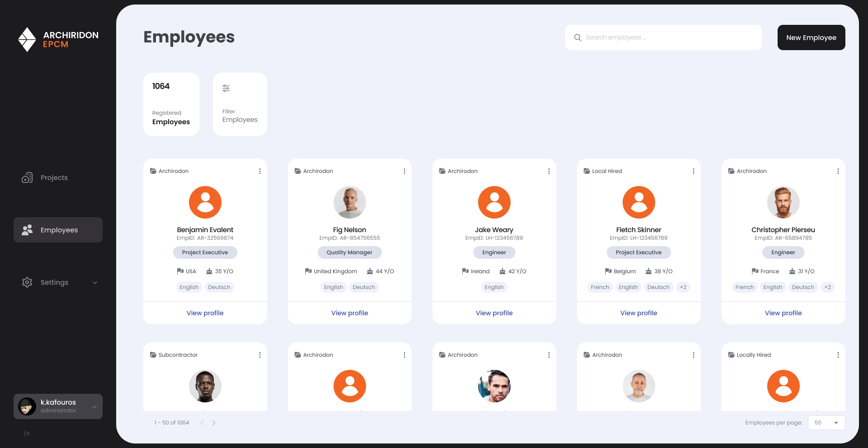Open kebab menu on Fletch Skinner card

click(693, 171)
